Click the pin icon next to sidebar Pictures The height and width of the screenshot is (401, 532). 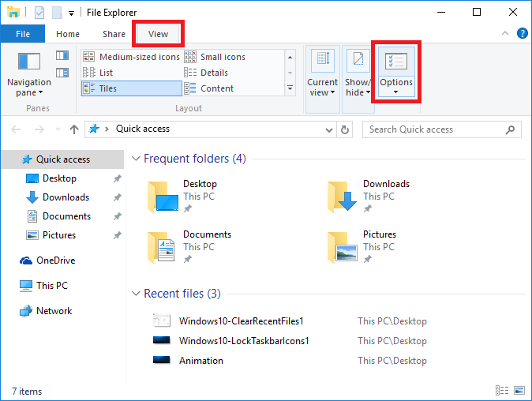[118, 235]
